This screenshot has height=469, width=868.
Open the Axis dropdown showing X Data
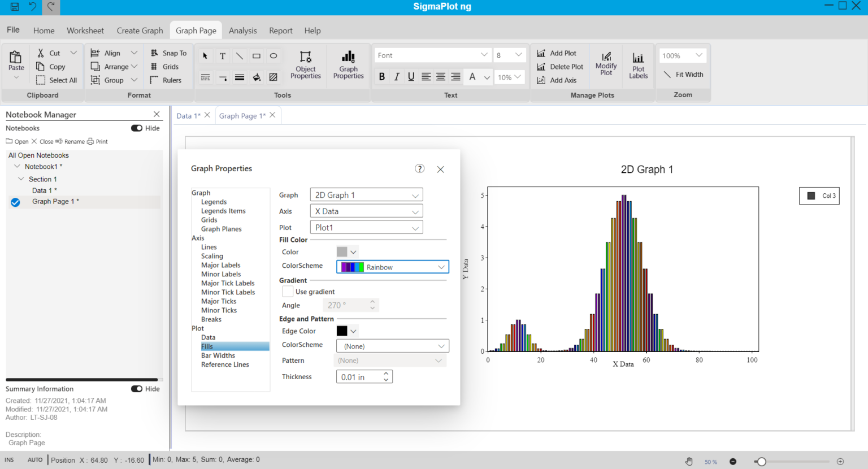pyautogui.click(x=366, y=210)
